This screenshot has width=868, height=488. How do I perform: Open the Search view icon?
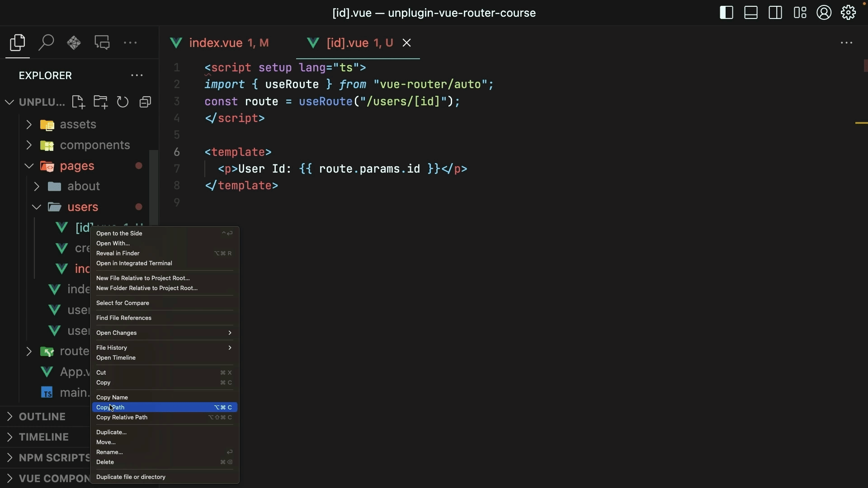pos(46,43)
